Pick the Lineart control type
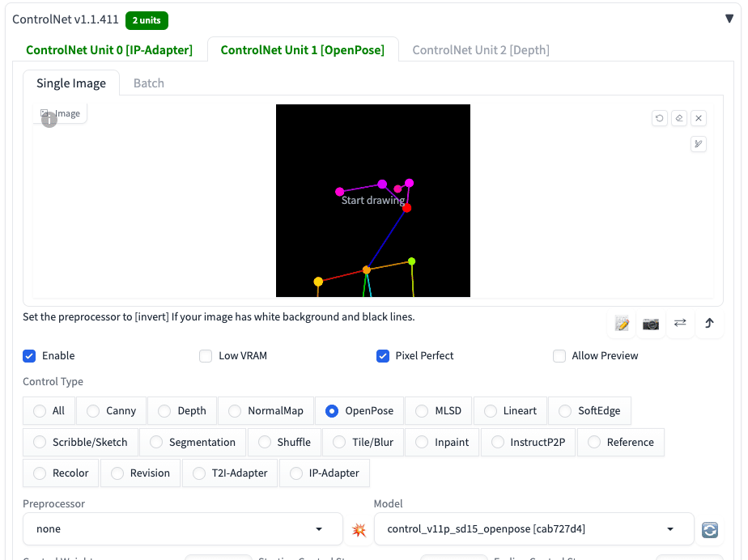The height and width of the screenshot is (560, 748). (x=511, y=411)
